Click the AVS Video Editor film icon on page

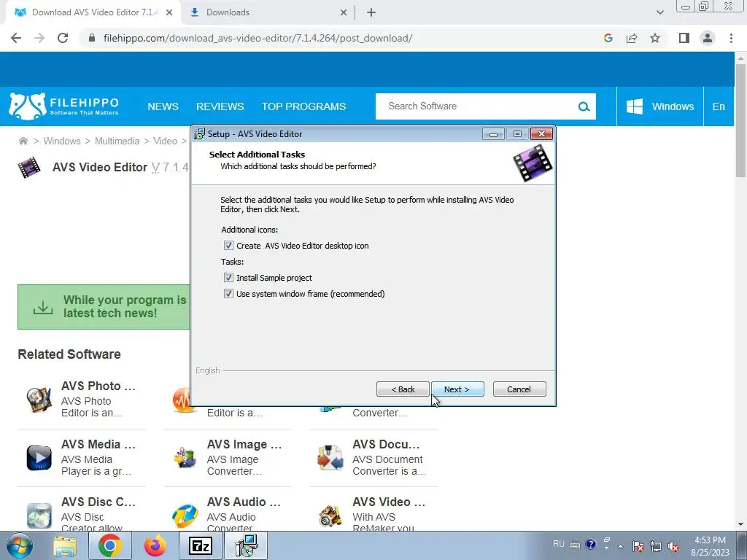tap(29, 168)
